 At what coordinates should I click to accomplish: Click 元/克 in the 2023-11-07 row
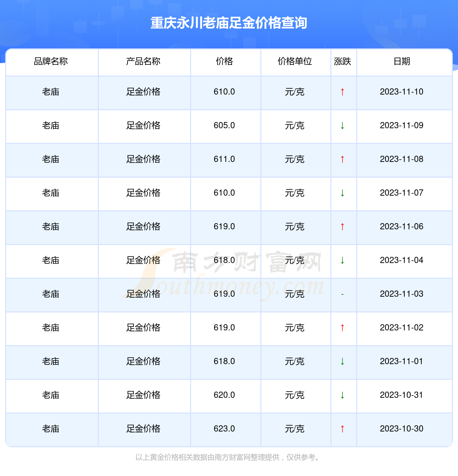pyautogui.click(x=295, y=193)
